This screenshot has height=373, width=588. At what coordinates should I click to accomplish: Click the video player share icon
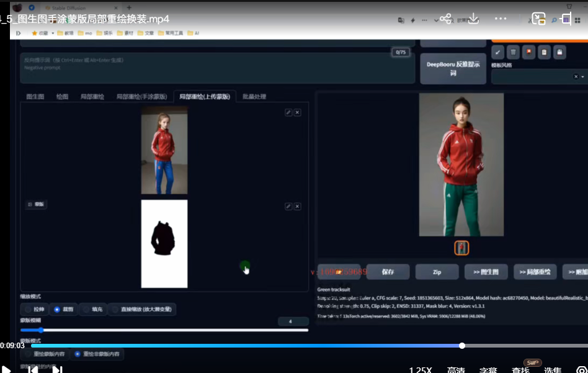click(445, 19)
